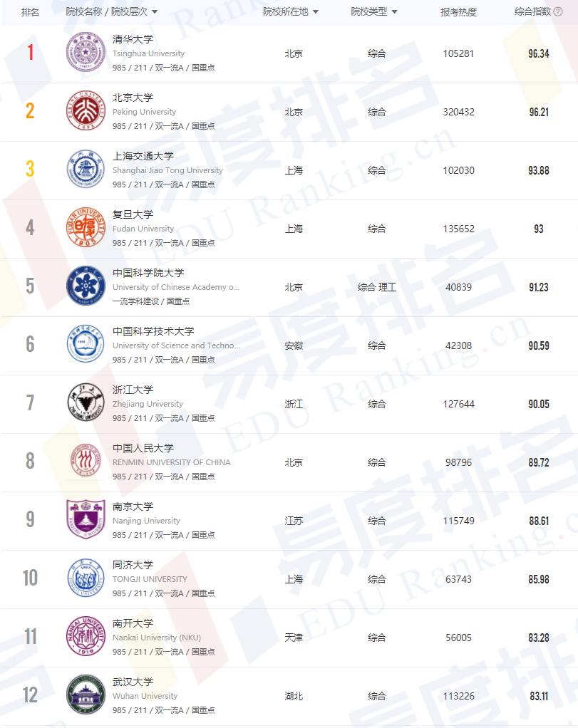This screenshot has width=578, height=728.
Task: Click the Wuhan University green emblem
Action: point(86,695)
